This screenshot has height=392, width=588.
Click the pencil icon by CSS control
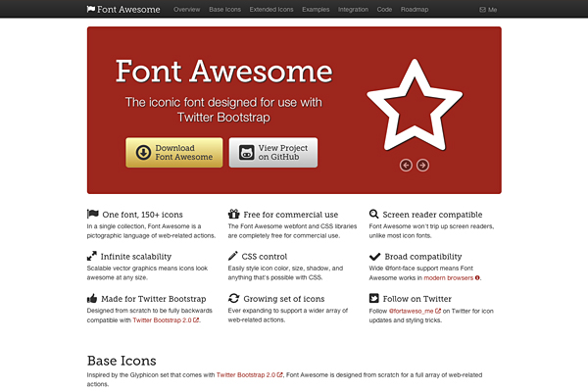point(232,256)
